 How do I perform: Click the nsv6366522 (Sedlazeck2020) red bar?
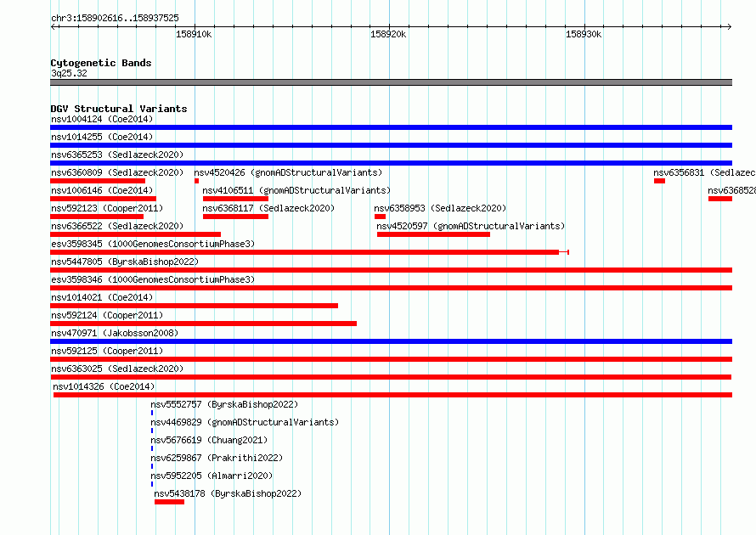point(135,234)
